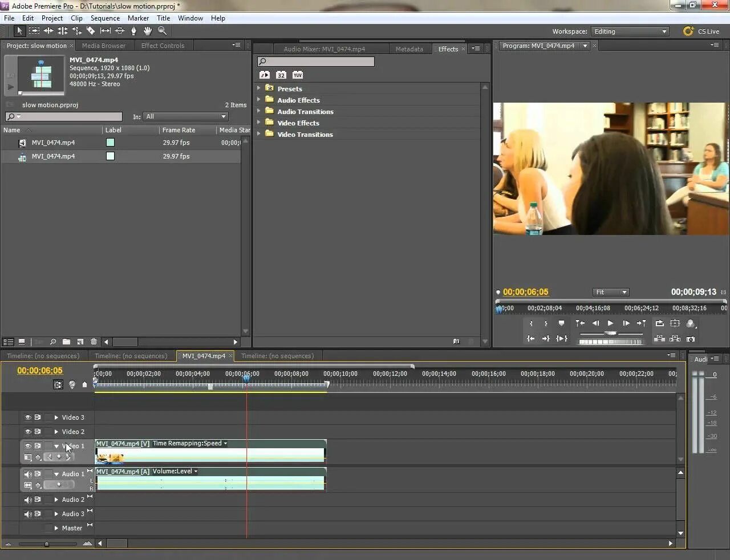The height and width of the screenshot is (560, 730).
Task: Switch to the Metadata tab
Action: pyautogui.click(x=409, y=49)
